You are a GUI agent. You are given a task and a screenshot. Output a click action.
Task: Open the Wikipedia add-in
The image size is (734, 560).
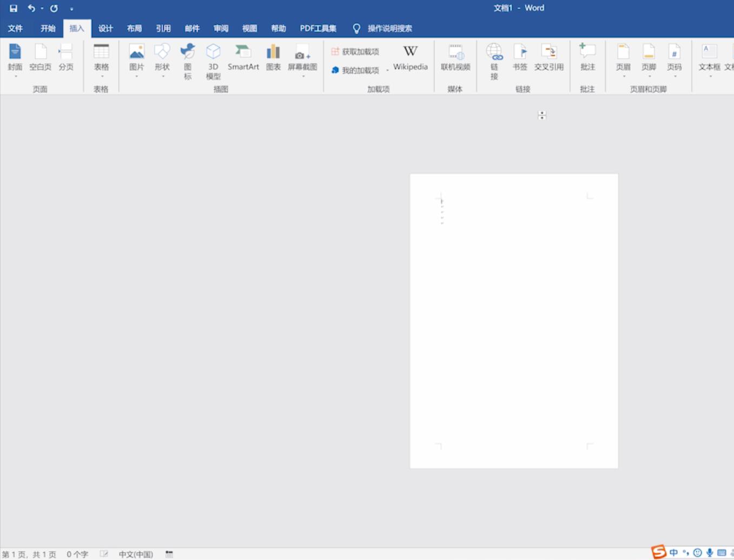411,57
